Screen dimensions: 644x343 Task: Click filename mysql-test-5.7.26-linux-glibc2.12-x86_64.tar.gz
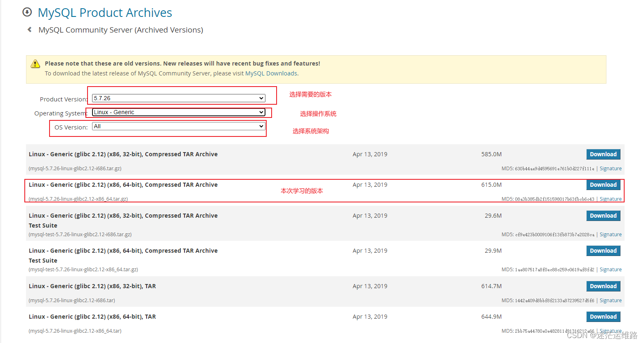click(x=83, y=270)
